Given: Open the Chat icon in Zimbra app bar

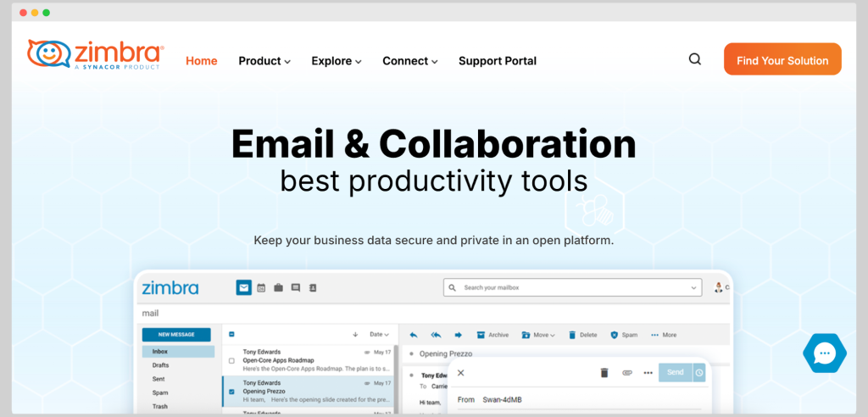Looking at the screenshot, I should [296, 288].
